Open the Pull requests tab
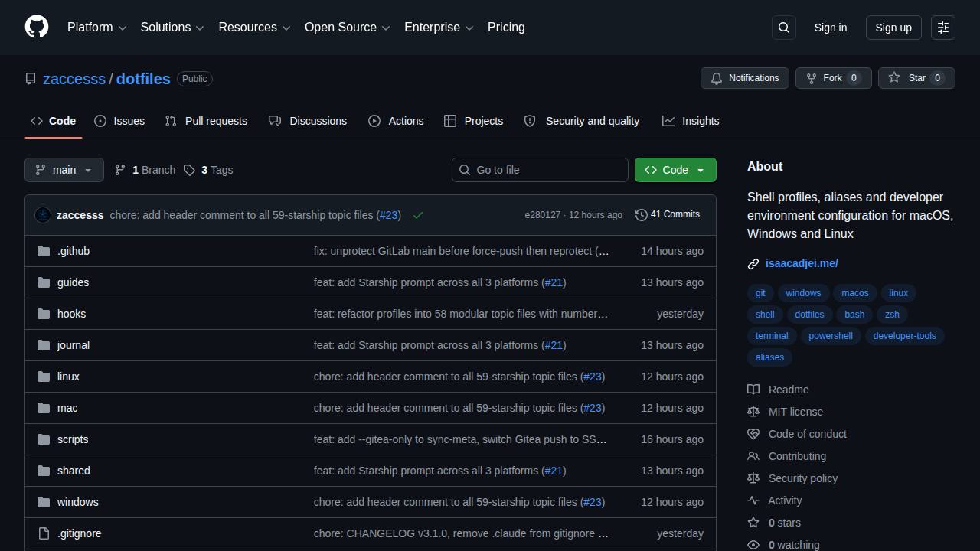 click(206, 121)
